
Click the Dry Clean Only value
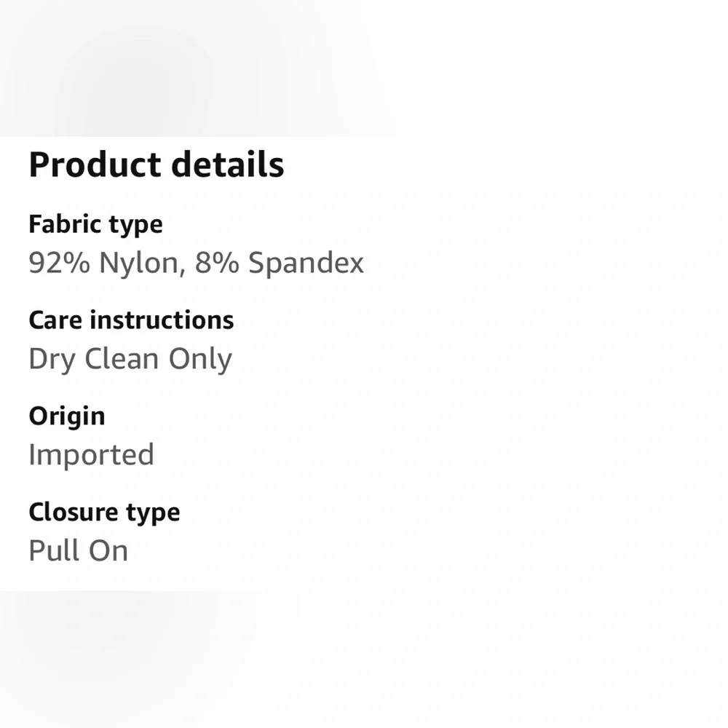(x=130, y=359)
